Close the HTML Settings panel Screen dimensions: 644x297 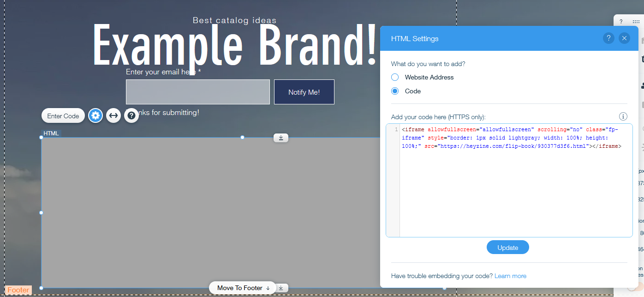coord(624,38)
